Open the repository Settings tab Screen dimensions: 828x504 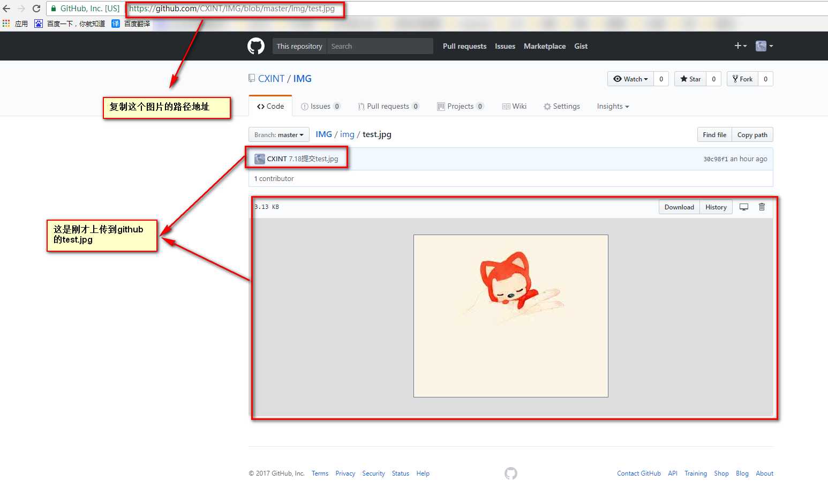[562, 107]
